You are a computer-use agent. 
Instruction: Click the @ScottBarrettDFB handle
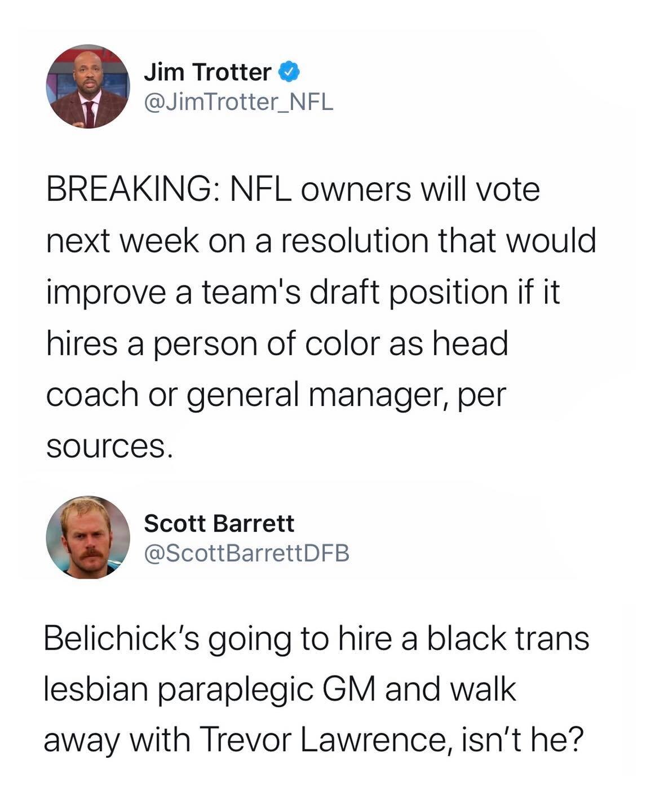pyautogui.click(x=247, y=553)
